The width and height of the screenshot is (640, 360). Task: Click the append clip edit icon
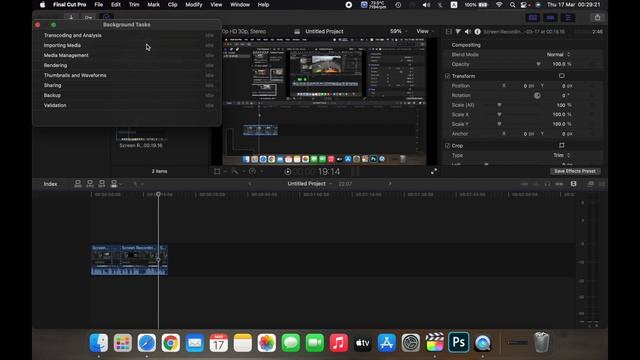coord(102,184)
